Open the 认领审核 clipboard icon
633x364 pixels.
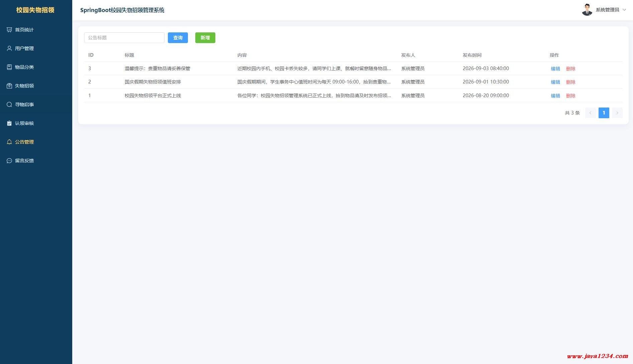coord(9,123)
